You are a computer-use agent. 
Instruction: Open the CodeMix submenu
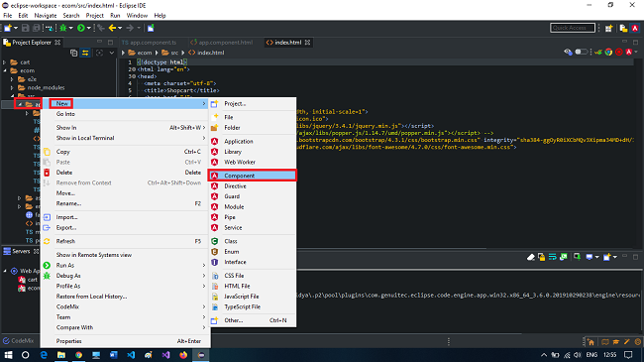coord(125,306)
